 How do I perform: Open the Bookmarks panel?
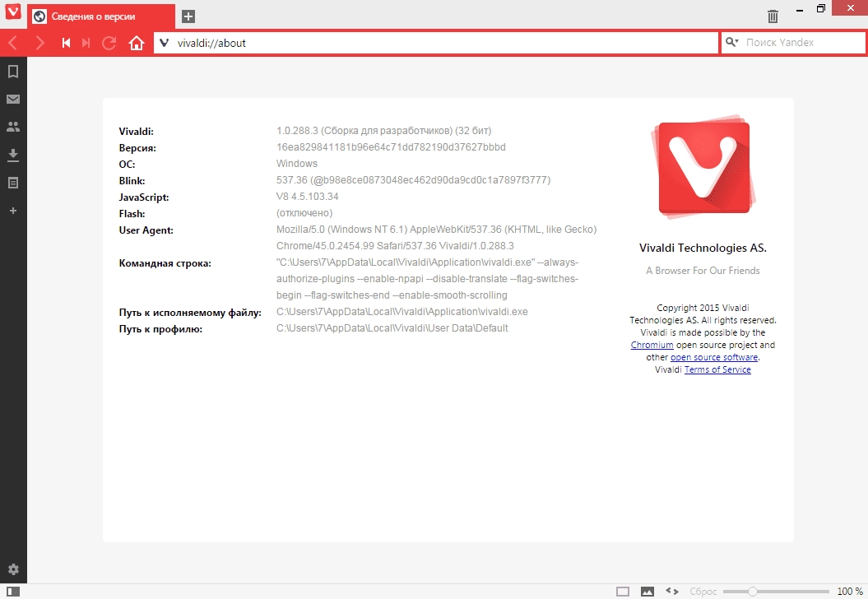(x=13, y=72)
